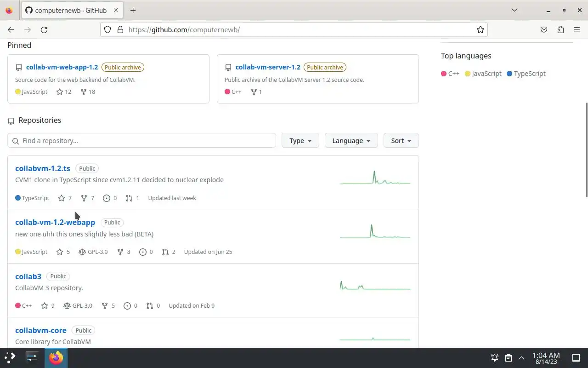This screenshot has height=368, width=588.
Task: Click stars count 7 on collabvm-1.2.ts
Action: point(65,198)
